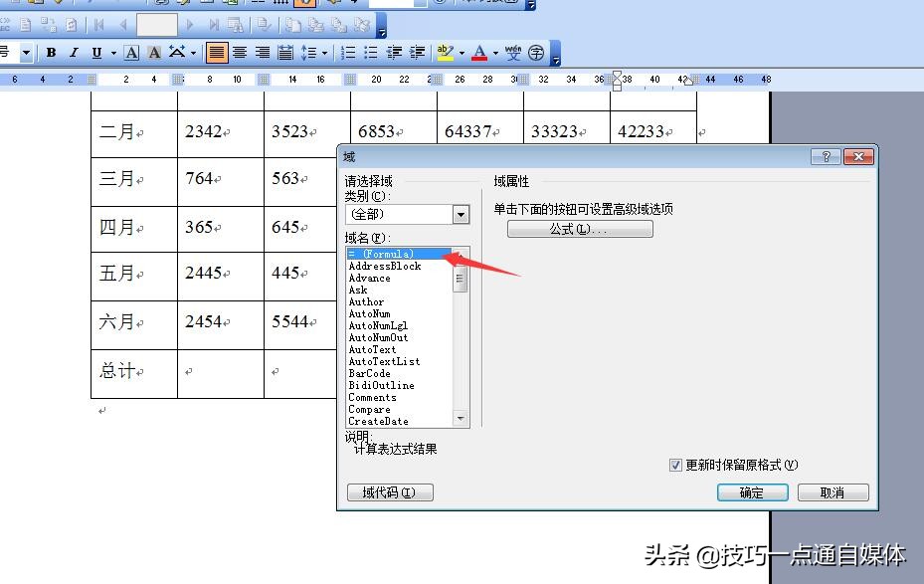Go to next mail merge record
Screen dimensions: 924x584
coord(190,25)
